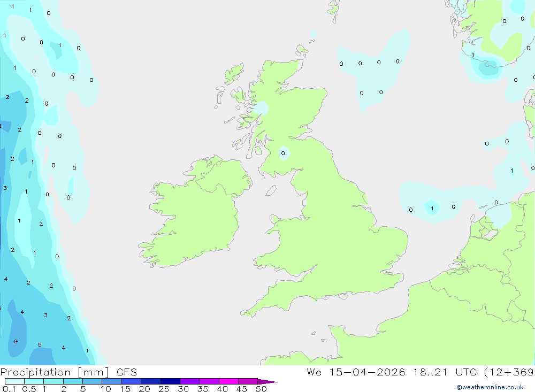Open the weatheronline.co.uk copyright link
Viewport: 535px width, 392px height.
point(490,387)
